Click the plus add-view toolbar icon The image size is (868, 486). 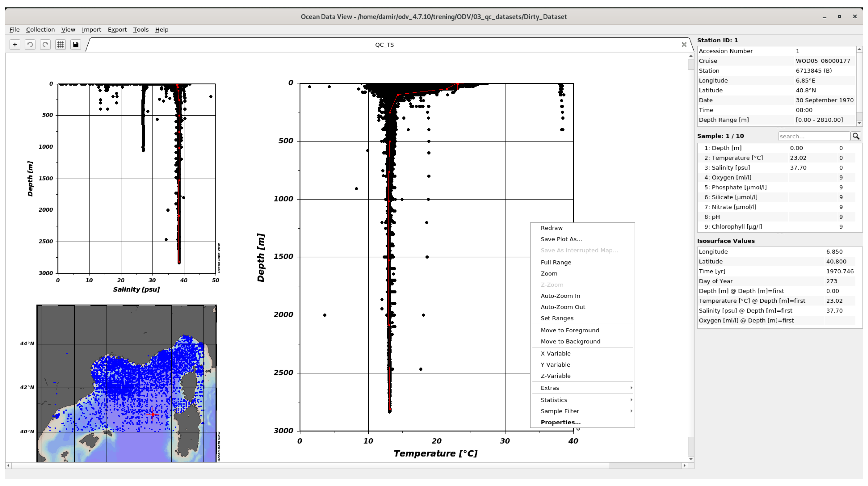click(x=15, y=44)
